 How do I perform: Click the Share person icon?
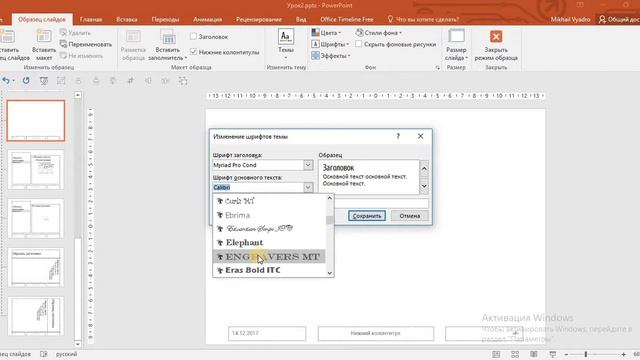[602, 19]
